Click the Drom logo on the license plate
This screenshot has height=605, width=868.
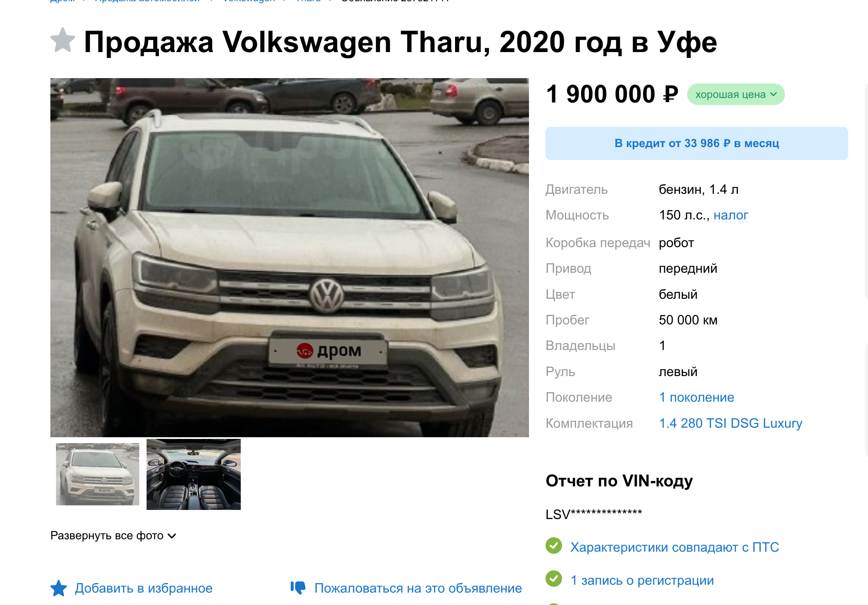click(x=328, y=351)
